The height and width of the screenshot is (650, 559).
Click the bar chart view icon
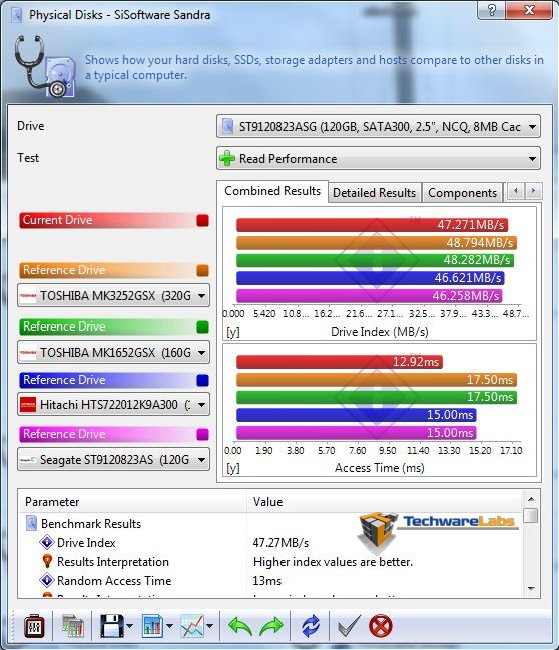[152, 626]
